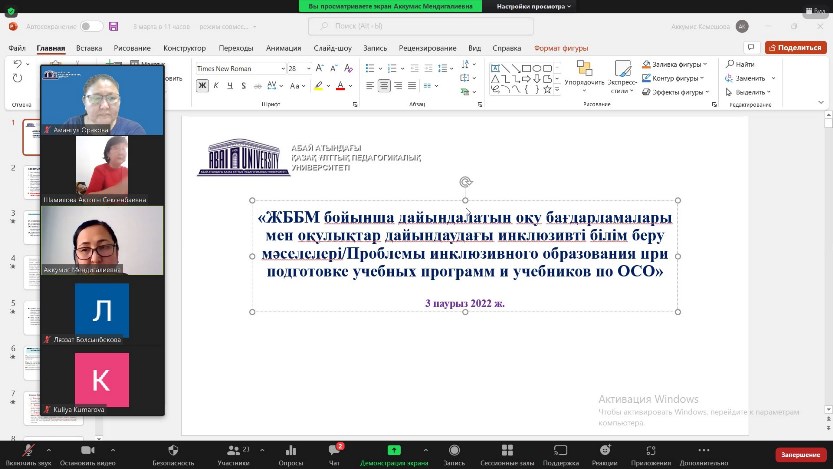
Task: Toggle italic formatting (К) in ribbon
Action: pyautogui.click(x=217, y=86)
